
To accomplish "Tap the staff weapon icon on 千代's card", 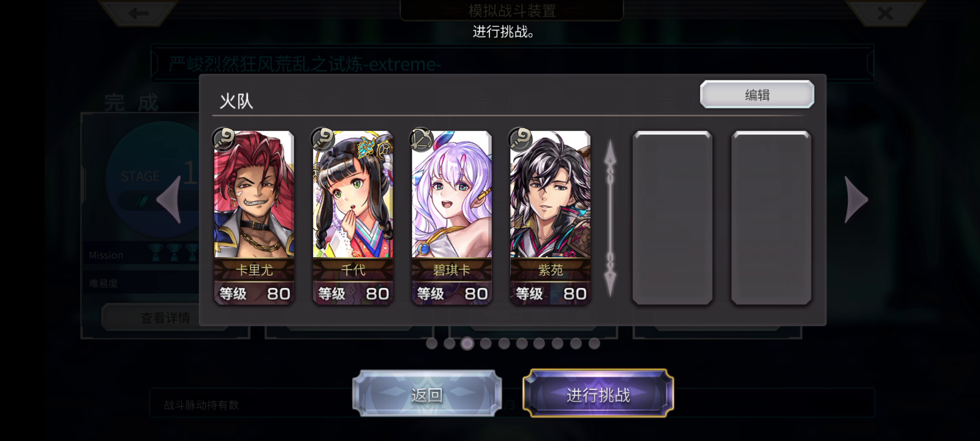I will (x=323, y=139).
